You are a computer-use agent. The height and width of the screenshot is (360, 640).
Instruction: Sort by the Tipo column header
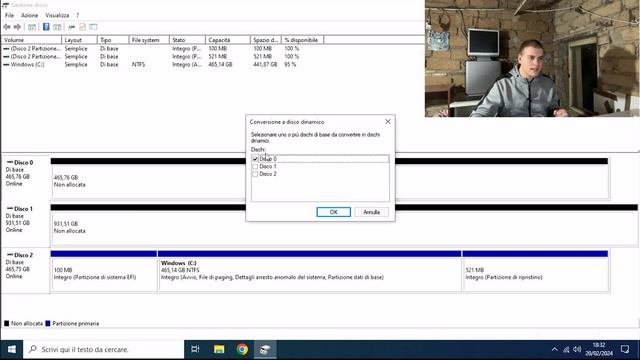(113, 40)
